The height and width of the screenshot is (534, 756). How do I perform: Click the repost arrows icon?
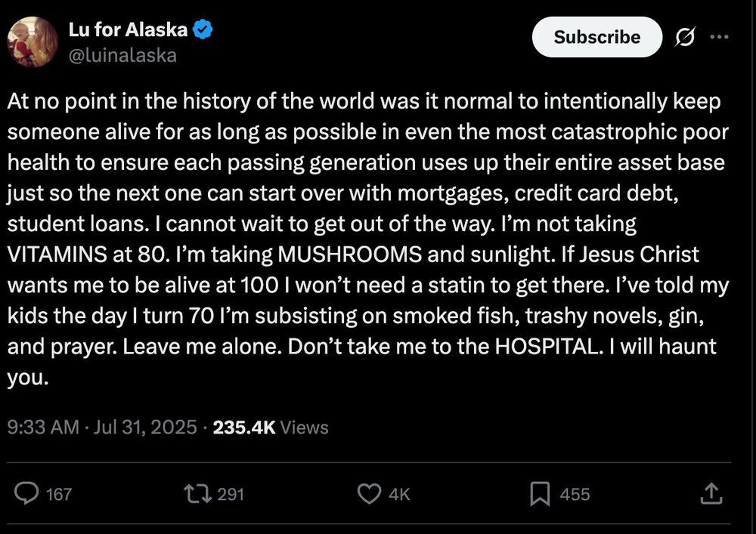pyautogui.click(x=197, y=493)
